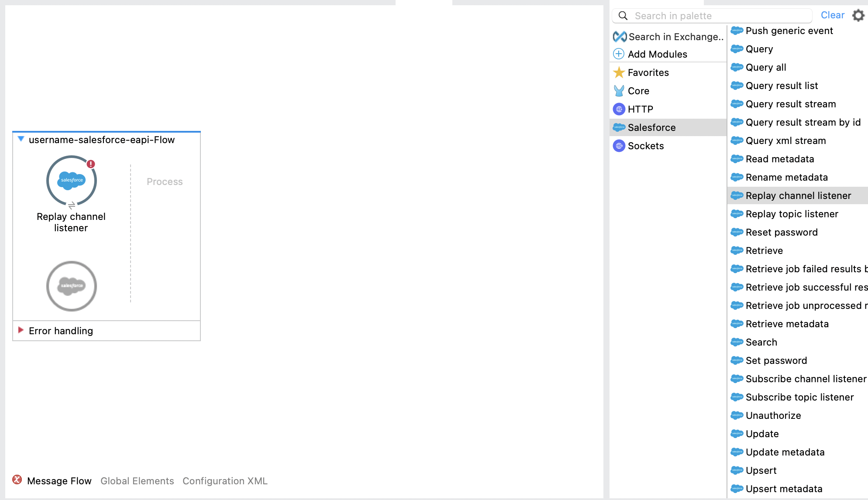Image resolution: width=868 pixels, height=500 pixels.
Task: Click Search in Exchange link
Action: (676, 37)
